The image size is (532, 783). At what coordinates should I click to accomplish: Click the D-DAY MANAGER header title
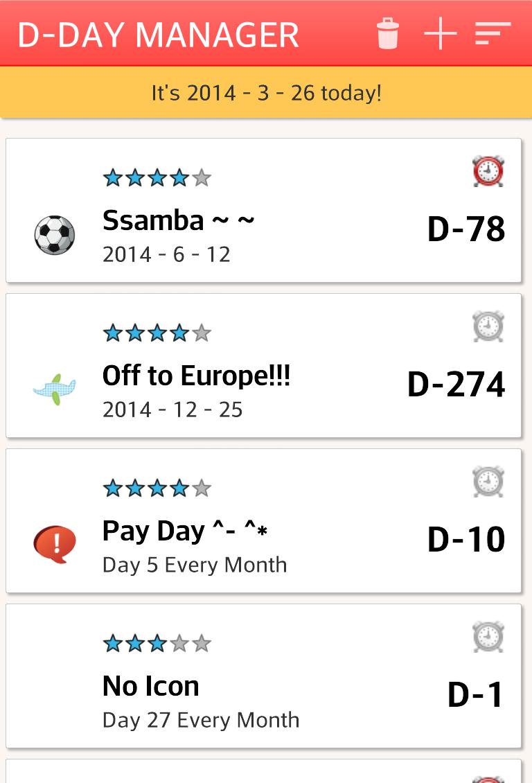(158, 35)
